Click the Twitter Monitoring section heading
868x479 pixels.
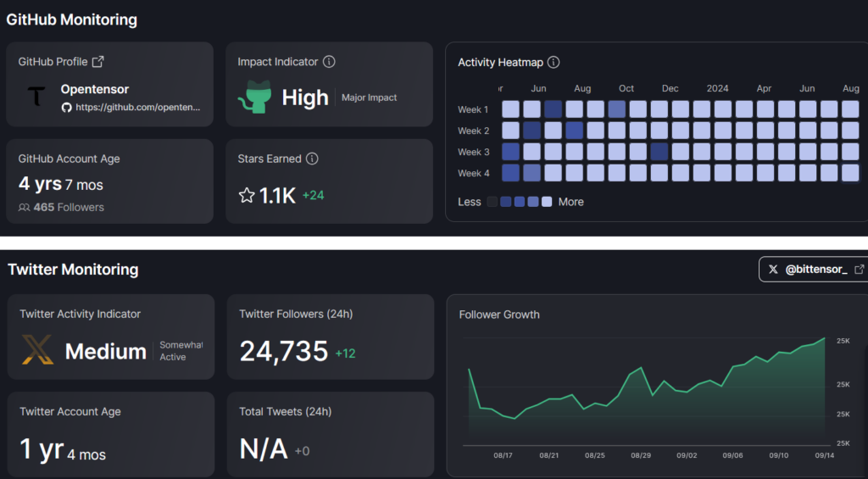[73, 270]
